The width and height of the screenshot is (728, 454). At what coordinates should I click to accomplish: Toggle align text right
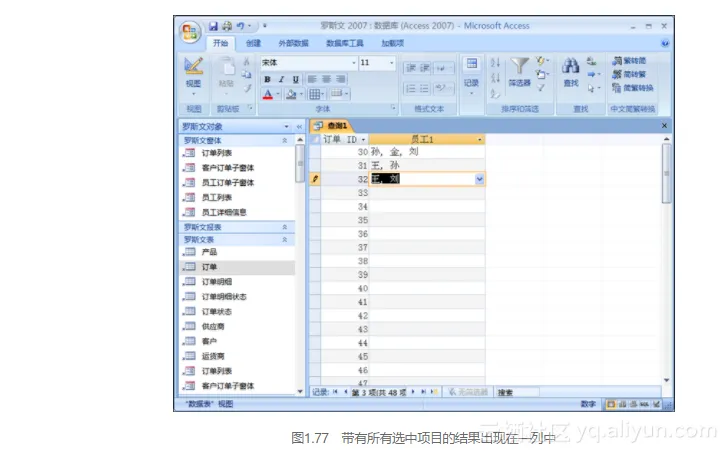pos(341,79)
